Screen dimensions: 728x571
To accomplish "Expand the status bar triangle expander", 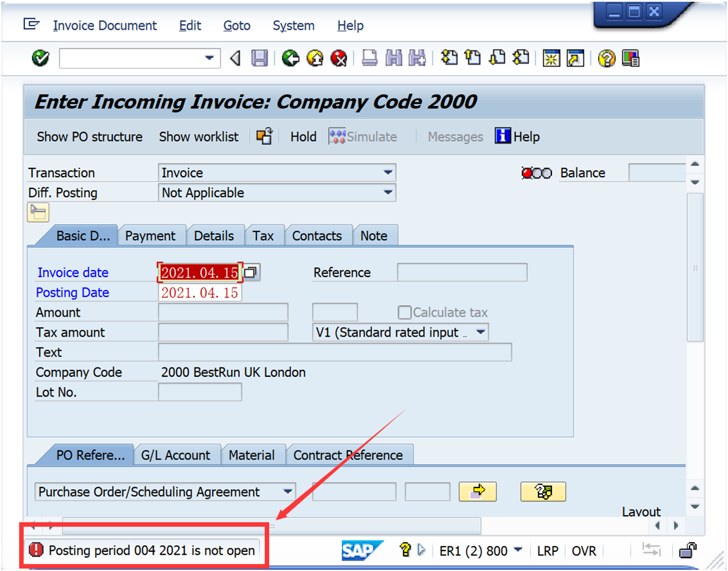I will (x=421, y=549).
